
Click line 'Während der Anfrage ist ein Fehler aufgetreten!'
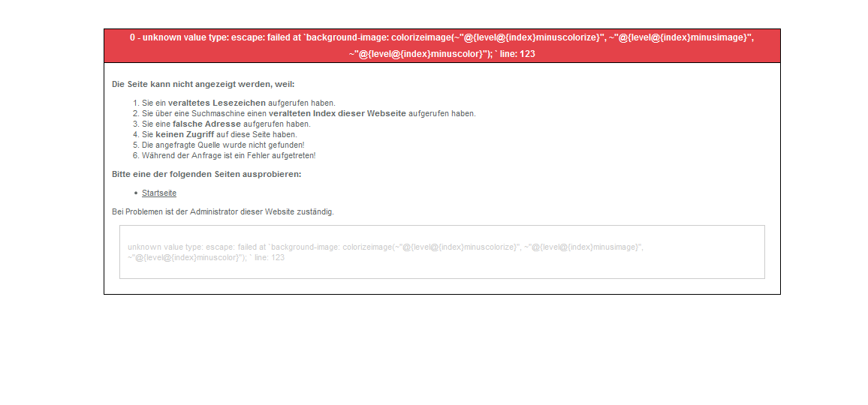[228, 155]
